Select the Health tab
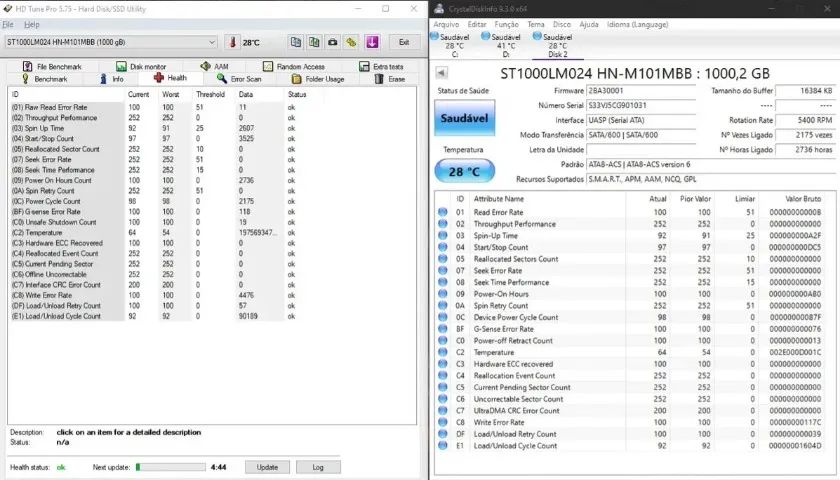Image resolution: width=840 pixels, height=480 pixels. pos(170,78)
